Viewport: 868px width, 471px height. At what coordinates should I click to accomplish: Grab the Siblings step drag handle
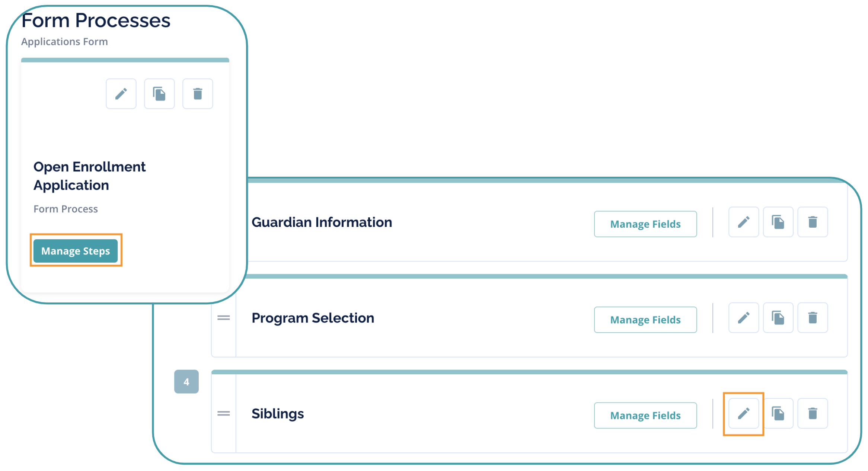coord(223,413)
